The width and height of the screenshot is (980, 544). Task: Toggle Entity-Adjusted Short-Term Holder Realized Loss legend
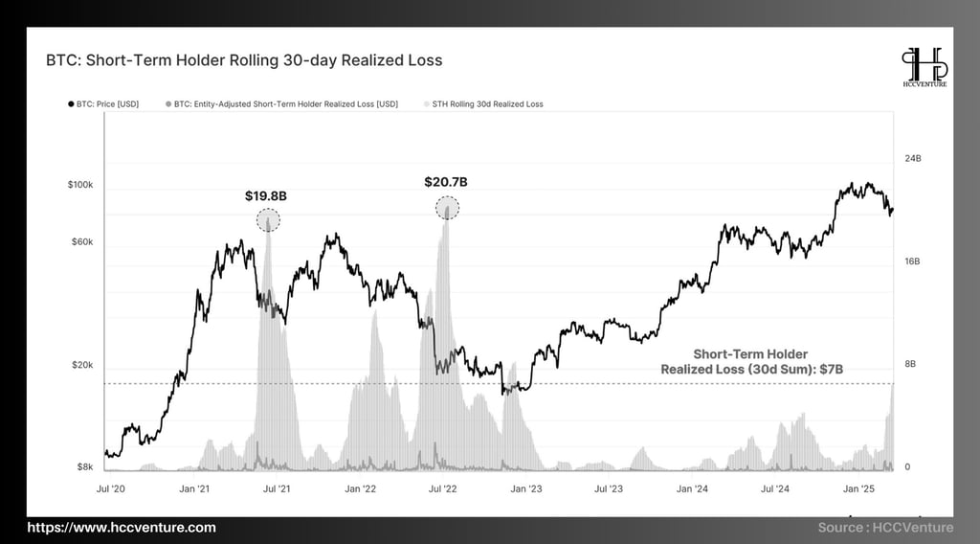(x=281, y=104)
